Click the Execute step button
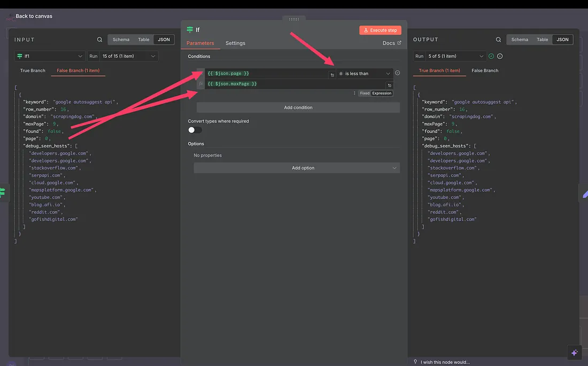 coord(380,30)
